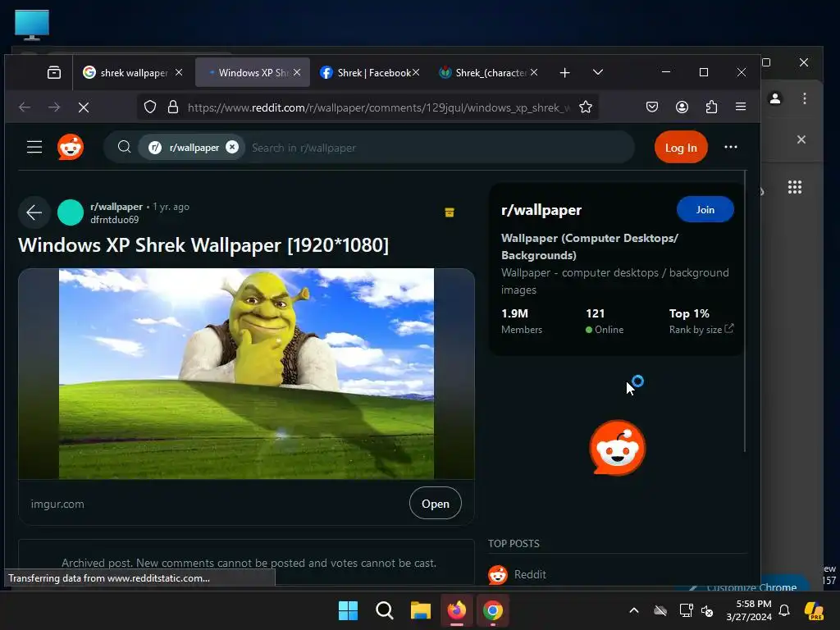Open Reddit's three-dot more options menu
This screenshot has width=840, height=630.
click(x=731, y=147)
